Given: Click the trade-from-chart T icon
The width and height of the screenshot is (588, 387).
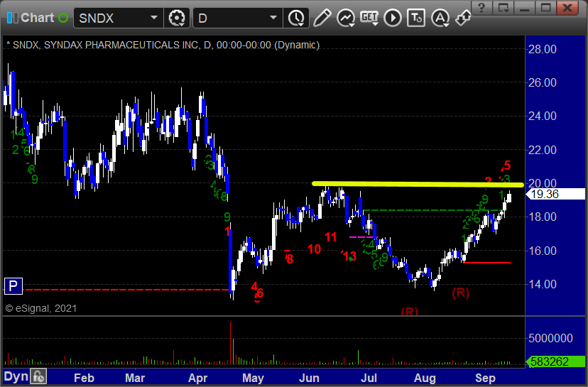Looking at the screenshot, I should coord(416,18).
